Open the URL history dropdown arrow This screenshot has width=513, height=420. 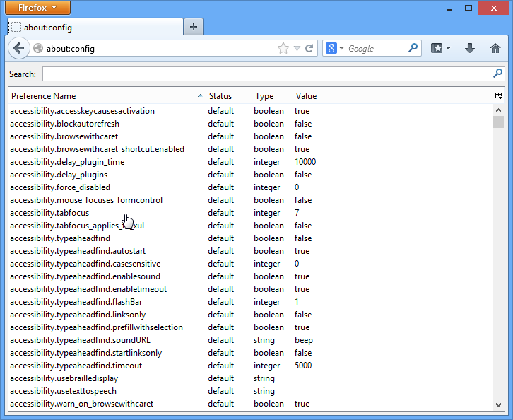(x=297, y=49)
